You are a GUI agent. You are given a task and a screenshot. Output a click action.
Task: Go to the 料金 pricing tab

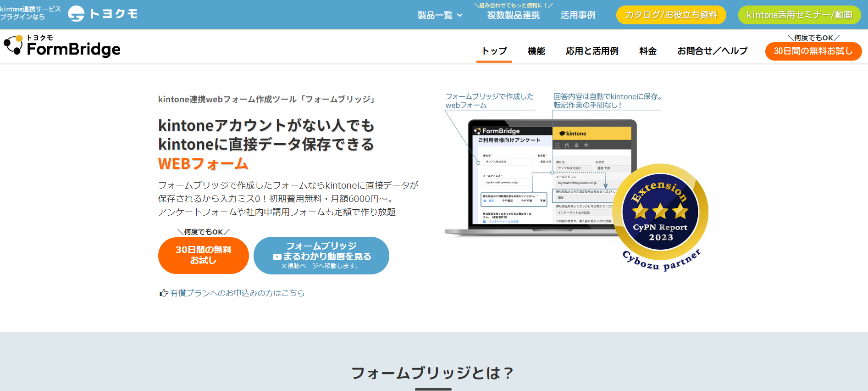[x=647, y=51]
